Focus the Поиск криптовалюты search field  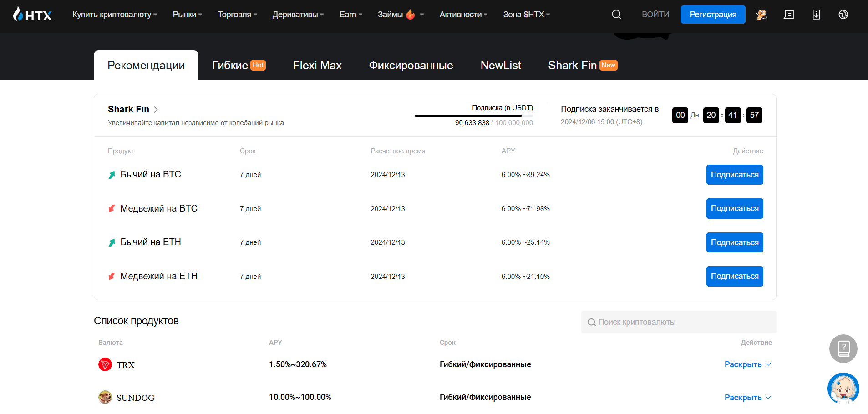pos(679,322)
